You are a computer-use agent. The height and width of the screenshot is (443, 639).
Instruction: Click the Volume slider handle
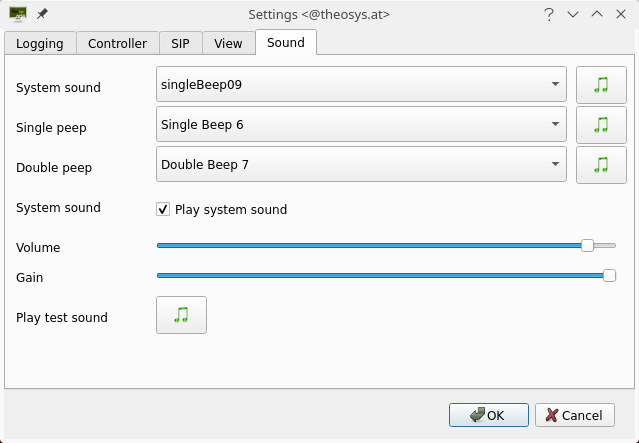tap(587, 246)
